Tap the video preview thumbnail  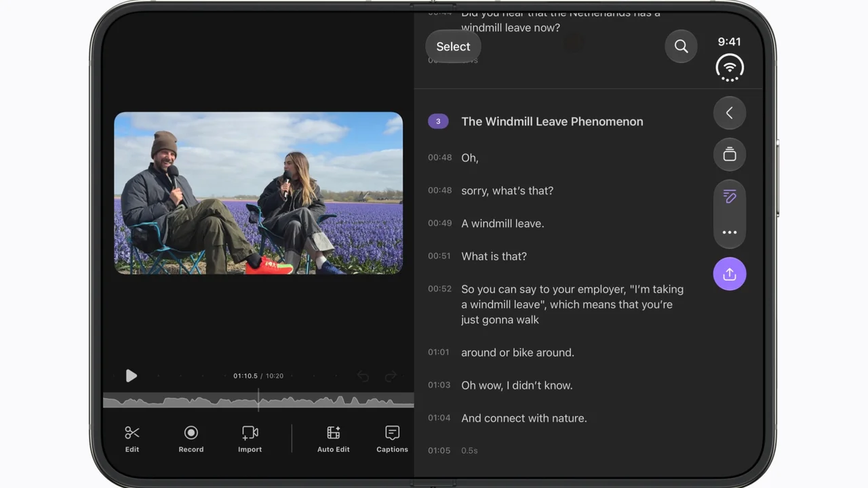point(258,193)
